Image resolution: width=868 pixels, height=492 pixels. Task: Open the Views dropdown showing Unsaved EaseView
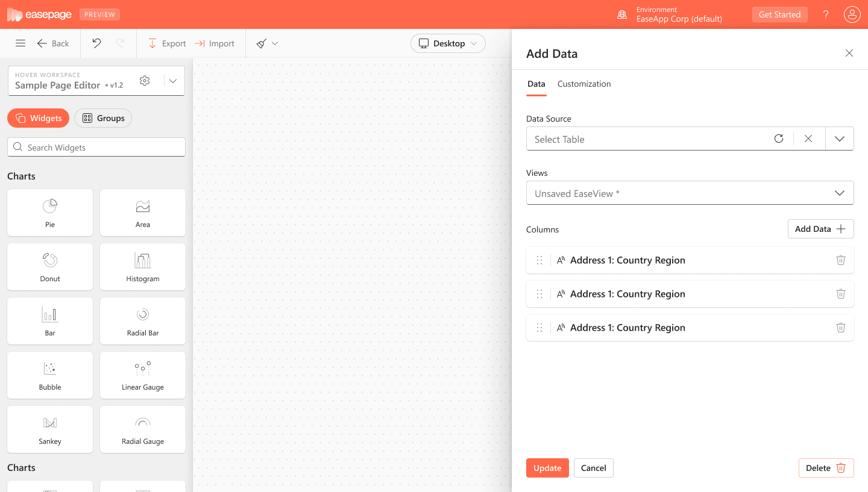(x=690, y=193)
